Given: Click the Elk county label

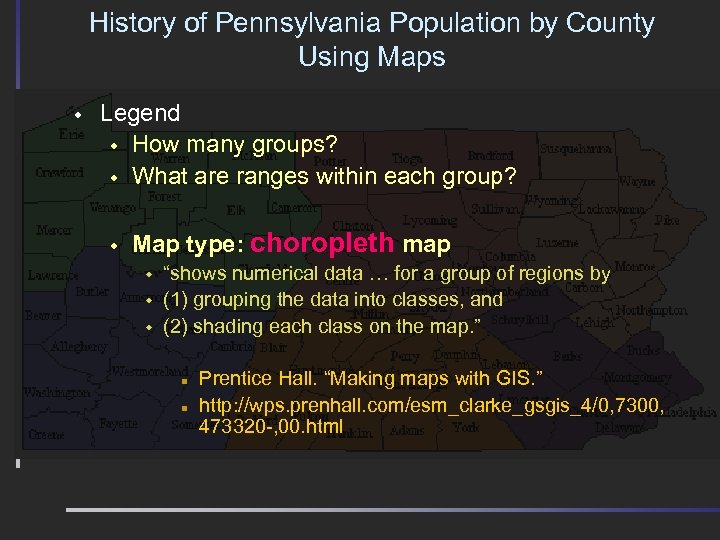Looking at the screenshot, I should (x=236, y=210).
